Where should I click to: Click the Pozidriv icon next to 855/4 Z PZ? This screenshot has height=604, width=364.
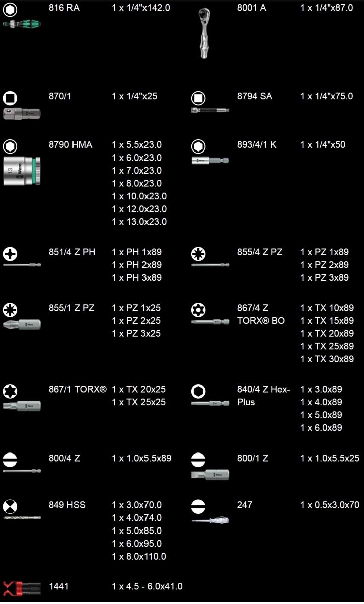pos(198,254)
